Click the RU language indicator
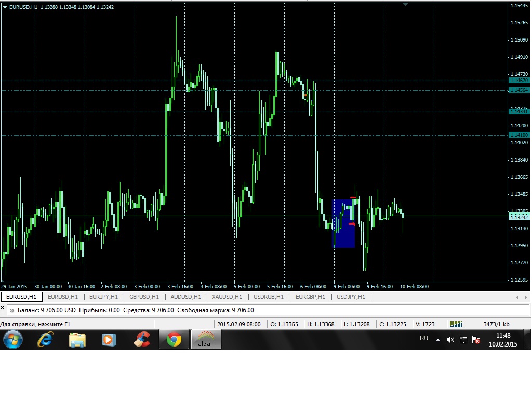 pos(424,338)
